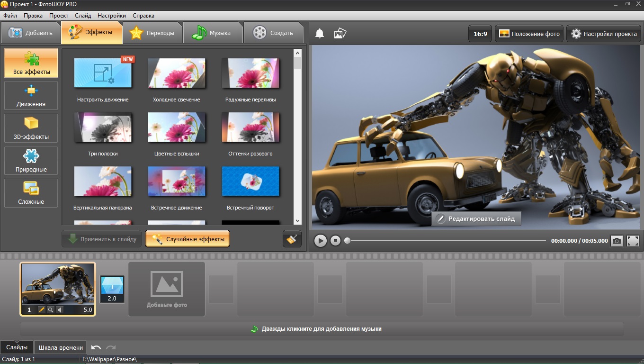Click the photos icon next to the bell
This screenshot has height=364, width=644.
coord(340,34)
